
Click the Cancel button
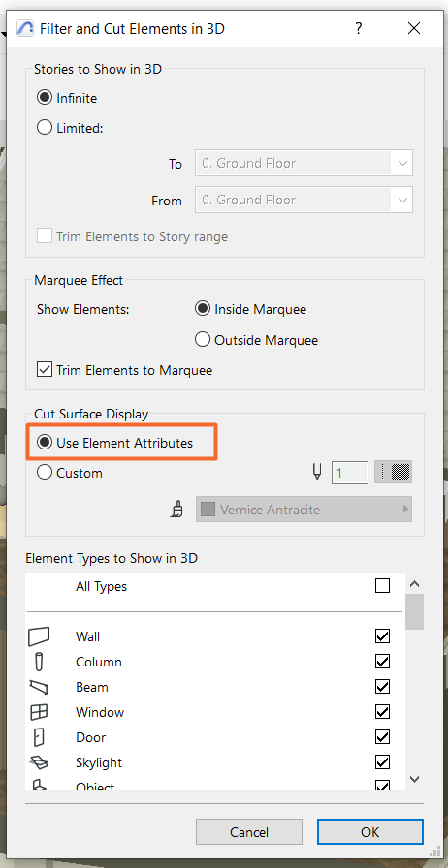[x=249, y=832]
